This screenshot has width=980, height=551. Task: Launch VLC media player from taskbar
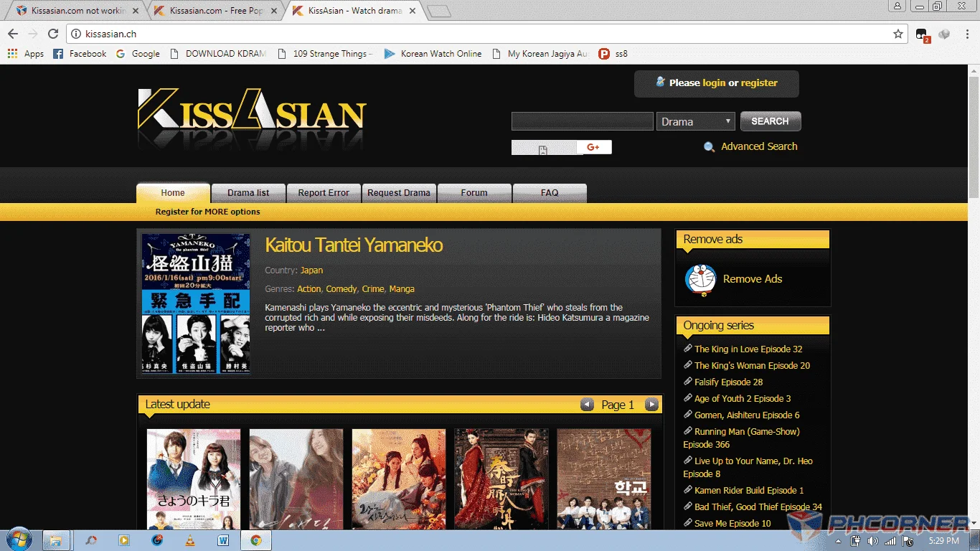click(190, 540)
